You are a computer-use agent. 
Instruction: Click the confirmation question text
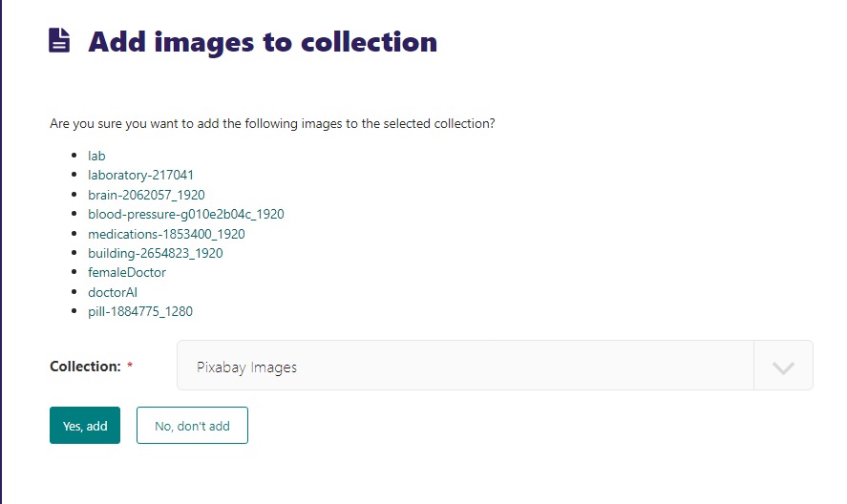272,124
